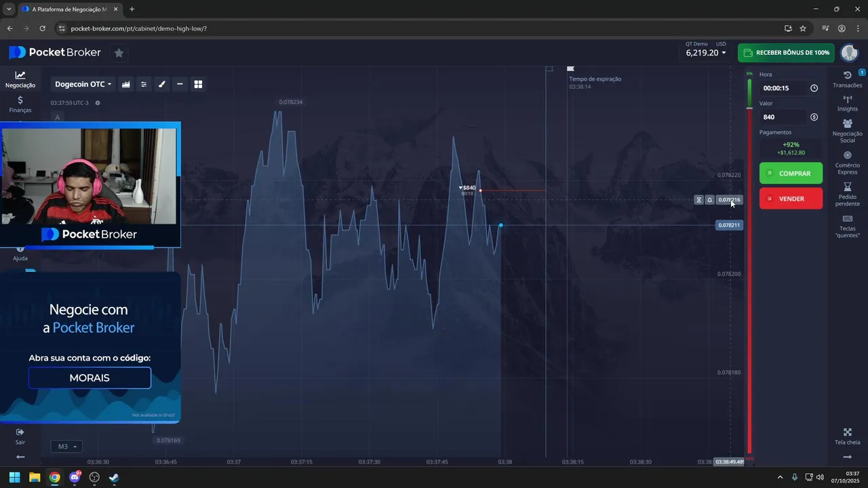This screenshot has height=488, width=868.
Task: Click the bell alert icon on price line
Action: point(710,200)
